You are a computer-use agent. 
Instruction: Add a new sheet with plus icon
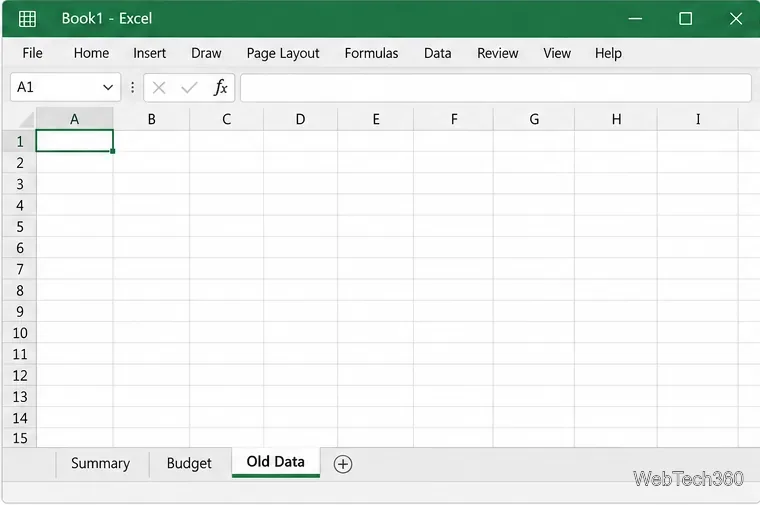click(x=343, y=464)
